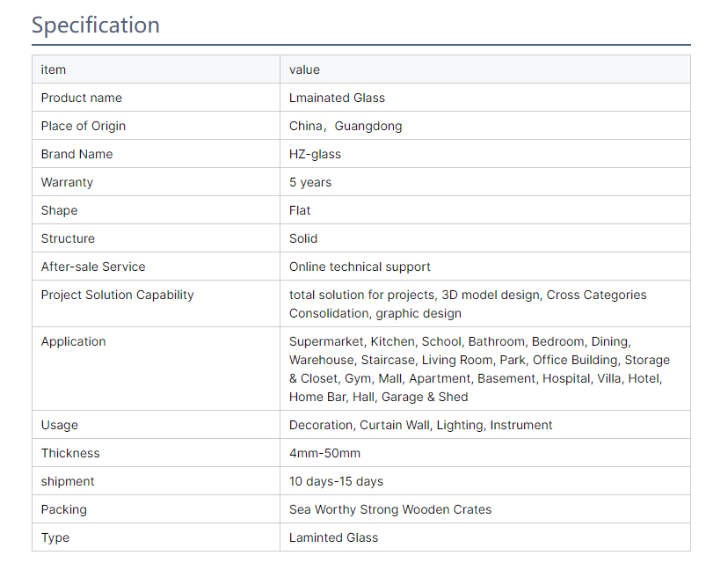Click the 'Flat' shape value
This screenshot has height=570, width=728.
click(300, 210)
